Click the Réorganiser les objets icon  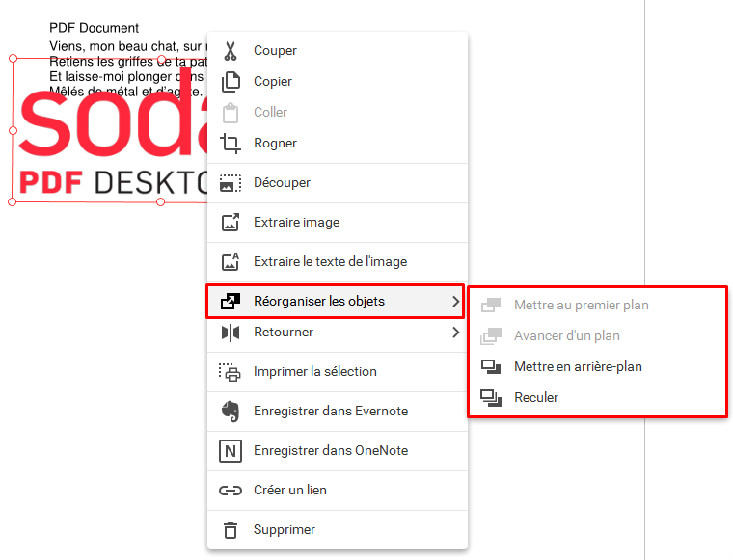231,302
